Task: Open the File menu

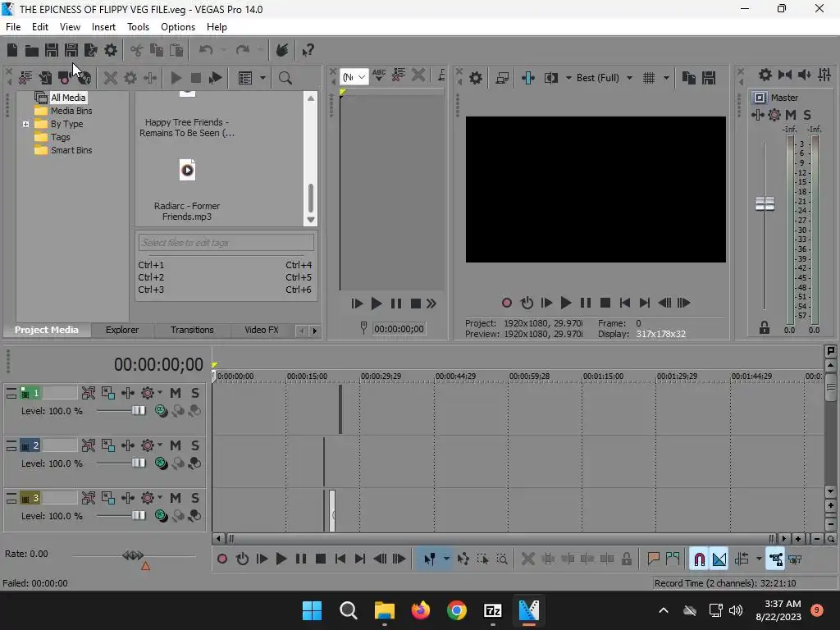Action: pyautogui.click(x=13, y=27)
